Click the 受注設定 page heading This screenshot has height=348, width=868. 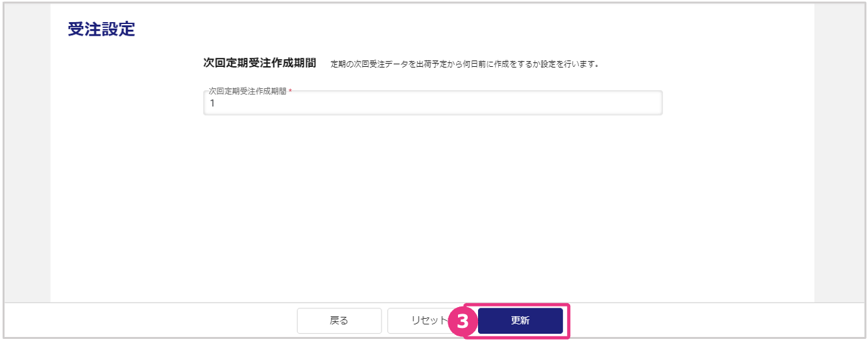(x=101, y=29)
